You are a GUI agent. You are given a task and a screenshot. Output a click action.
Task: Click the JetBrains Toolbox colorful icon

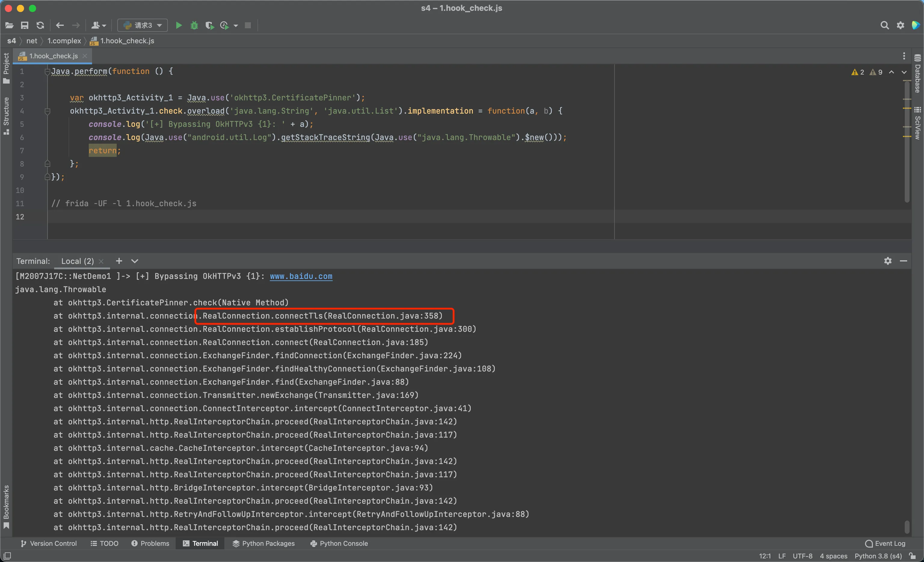[x=916, y=26]
